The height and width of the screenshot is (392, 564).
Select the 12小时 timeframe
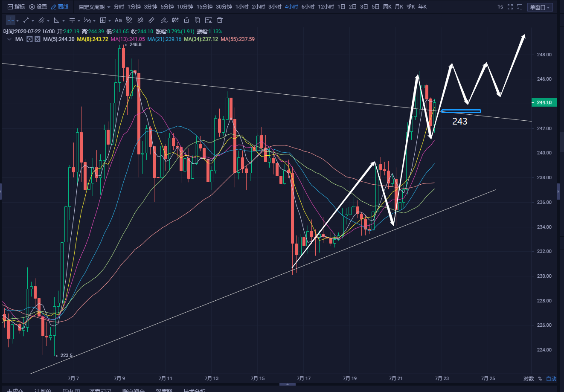326,7
